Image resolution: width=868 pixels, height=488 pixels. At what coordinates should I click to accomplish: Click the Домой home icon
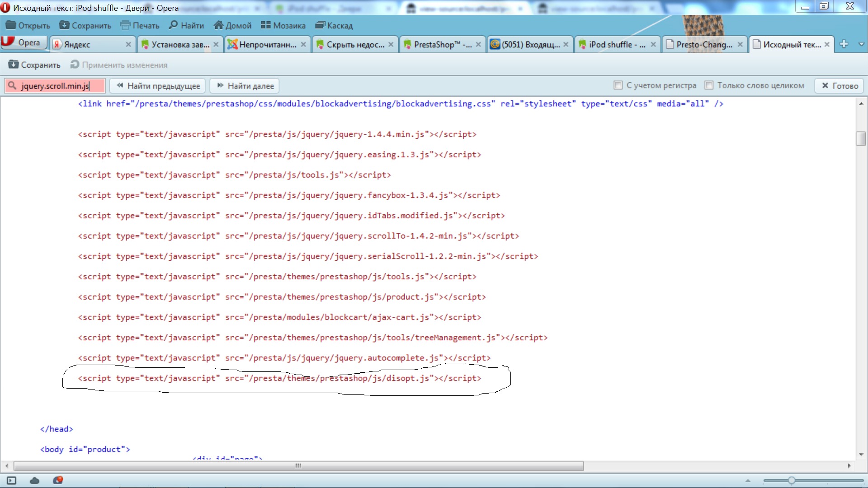click(x=219, y=25)
